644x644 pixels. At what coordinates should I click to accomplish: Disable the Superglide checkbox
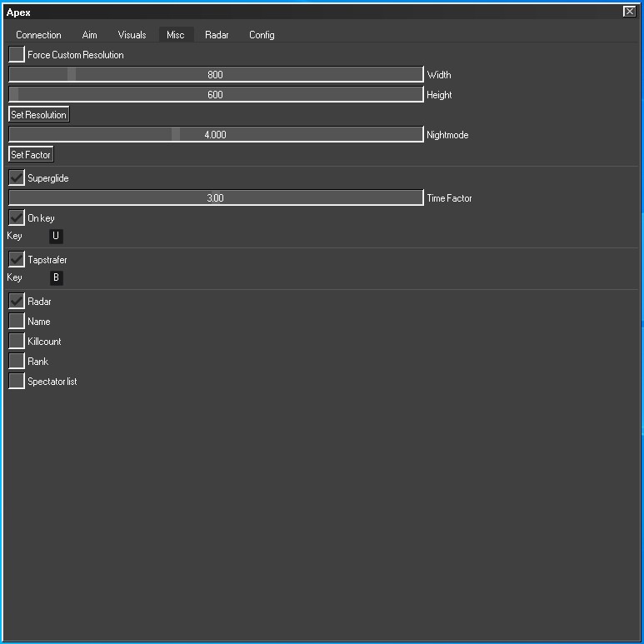(x=17, y=177)
